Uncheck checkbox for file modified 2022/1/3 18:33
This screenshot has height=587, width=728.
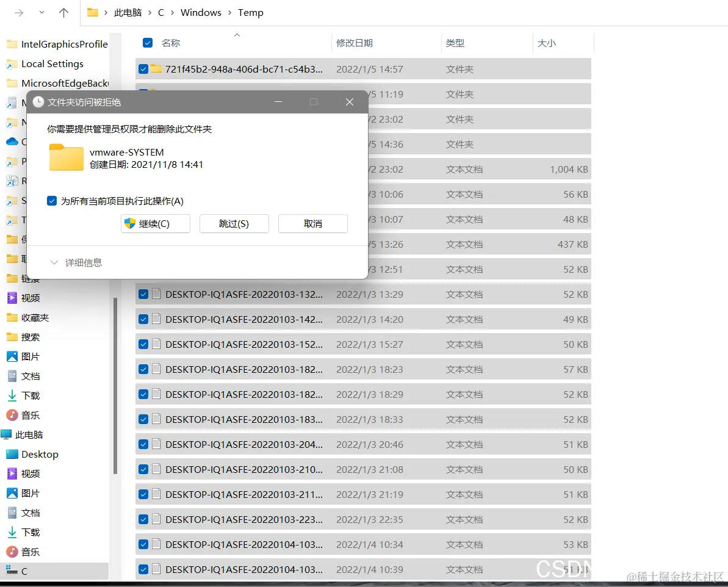pyautogui.click(x=143, y=419)
